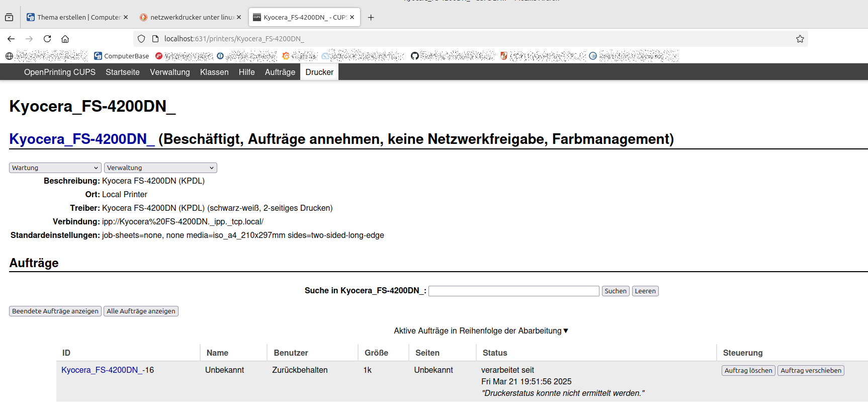
Task: Open the red round bookmark after ComputerBase
Action: pyautogui.click(x=159, y=56)
